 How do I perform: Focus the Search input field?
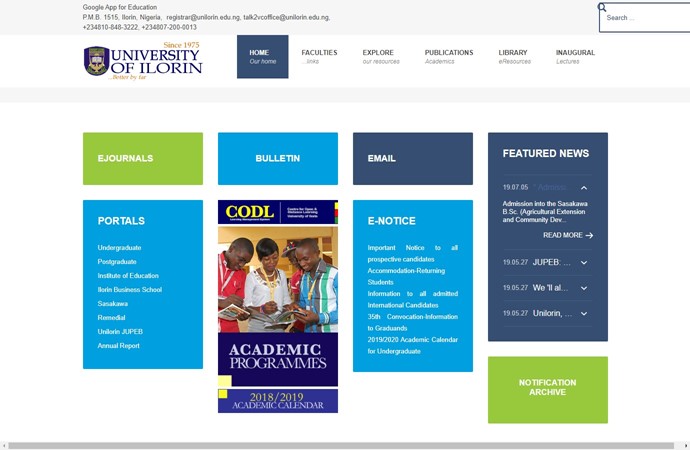pos(645,18)
